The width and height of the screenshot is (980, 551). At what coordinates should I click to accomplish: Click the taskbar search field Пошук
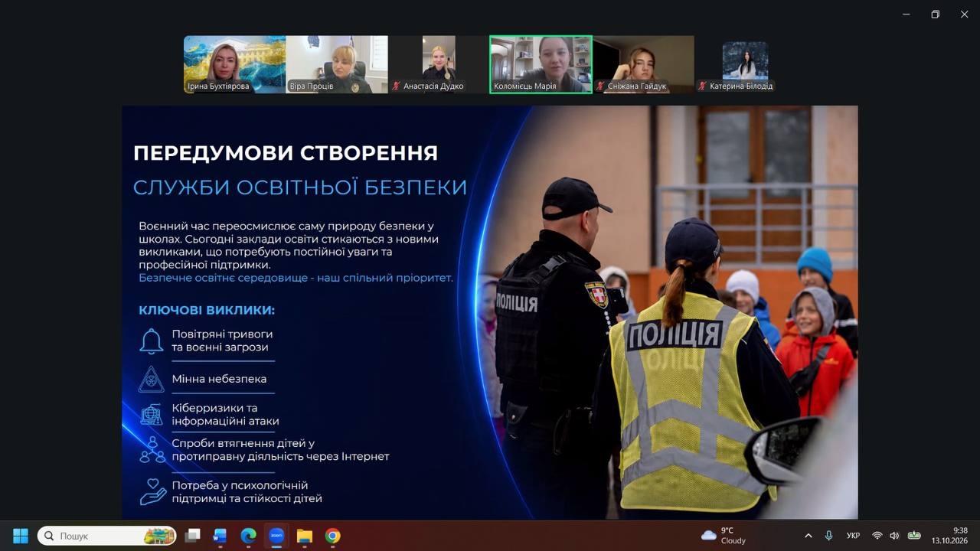pos(107,536)
